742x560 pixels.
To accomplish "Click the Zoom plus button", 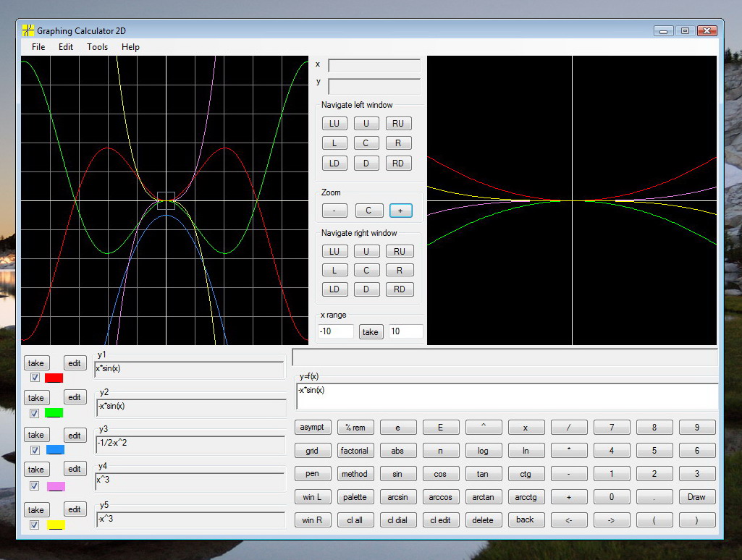I will point(401,211).
